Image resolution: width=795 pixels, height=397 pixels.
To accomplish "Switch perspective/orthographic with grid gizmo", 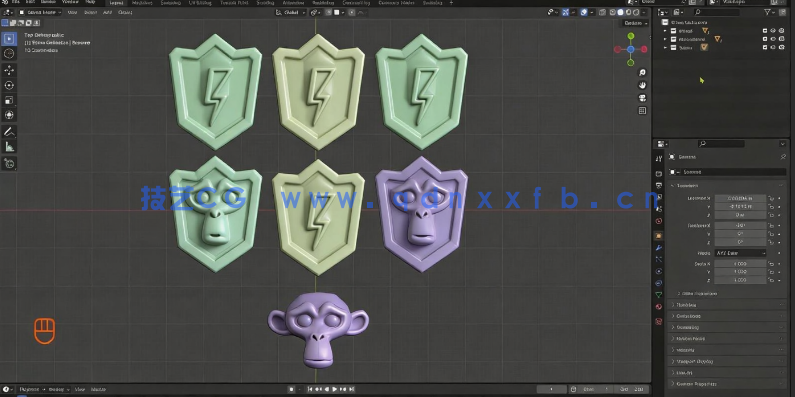I will (642, 111).
